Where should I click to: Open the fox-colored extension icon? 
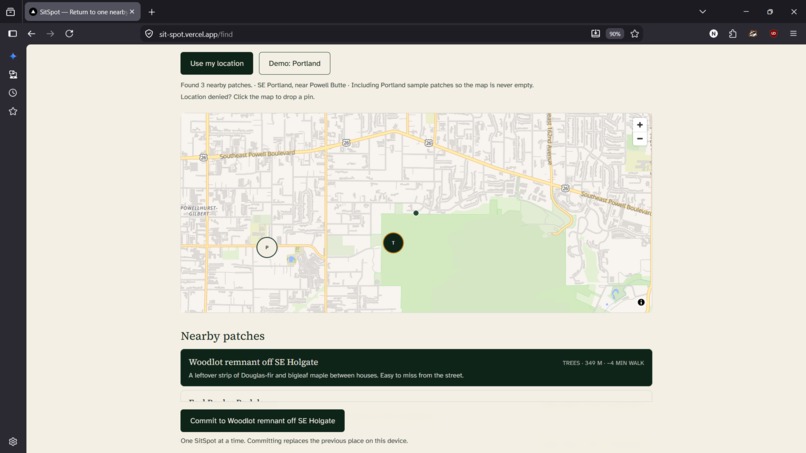click(753, 34)
